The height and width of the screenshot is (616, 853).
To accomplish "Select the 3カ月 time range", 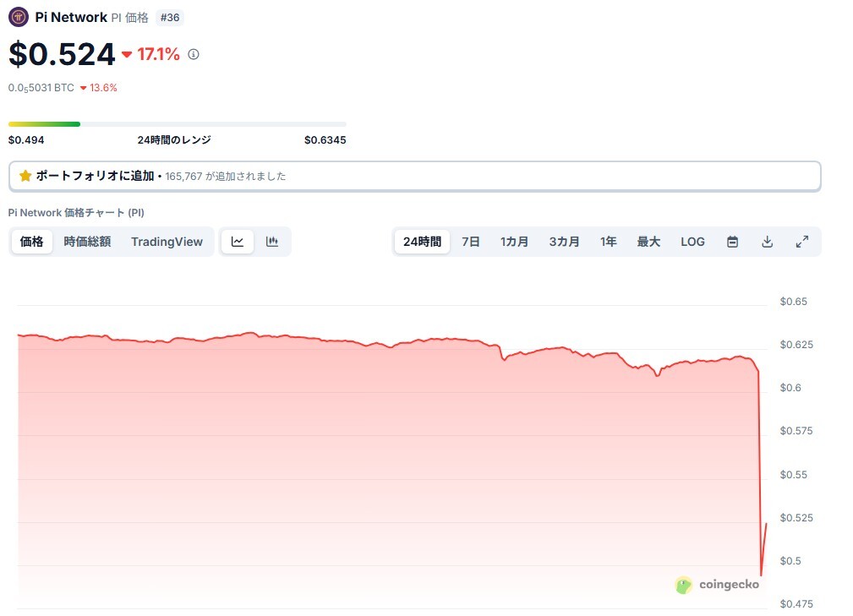I will (x=564, y=242).
